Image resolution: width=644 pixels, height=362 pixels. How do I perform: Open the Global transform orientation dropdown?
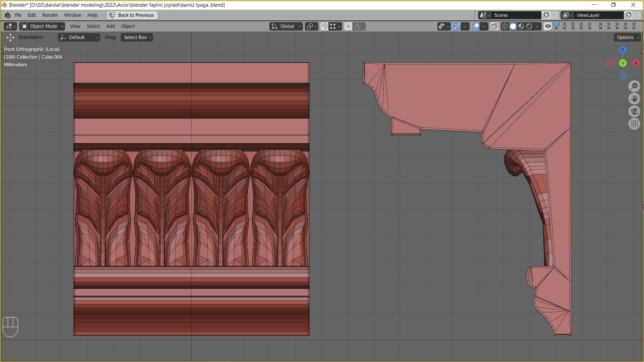point(286,26)
